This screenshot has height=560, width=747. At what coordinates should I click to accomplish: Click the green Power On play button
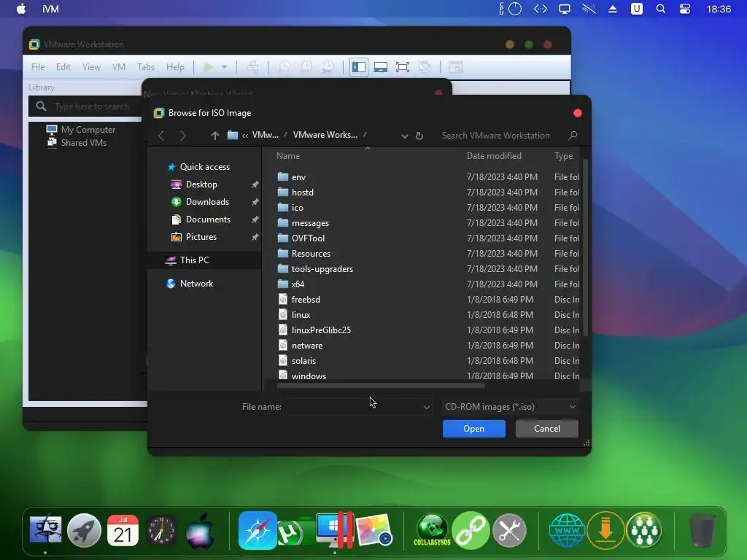(209, 67)
